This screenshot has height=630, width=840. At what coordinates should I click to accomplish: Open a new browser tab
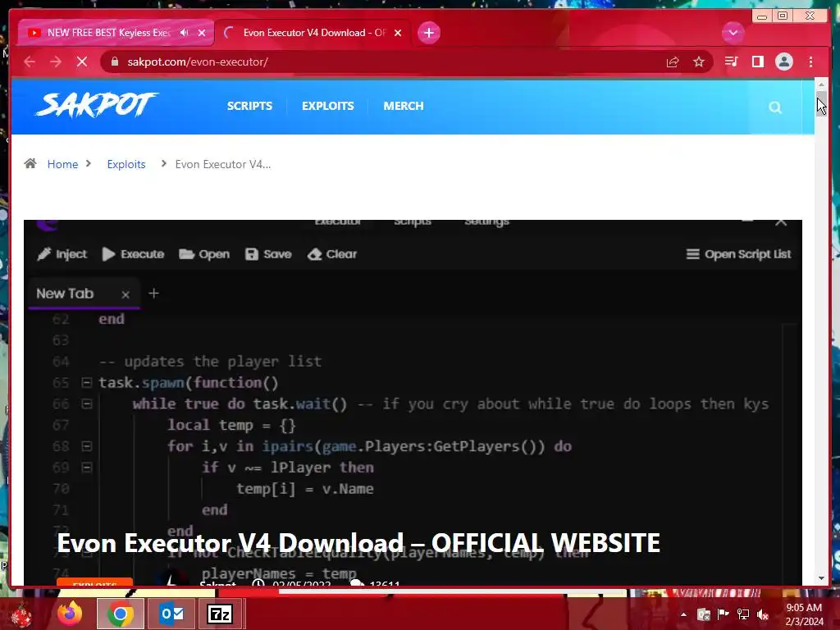[428, 33]
